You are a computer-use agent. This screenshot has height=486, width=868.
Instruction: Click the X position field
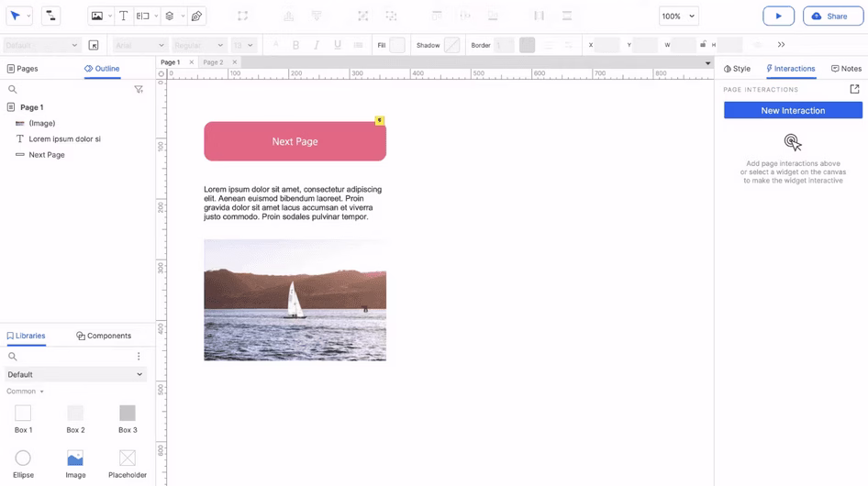[607, 45]
